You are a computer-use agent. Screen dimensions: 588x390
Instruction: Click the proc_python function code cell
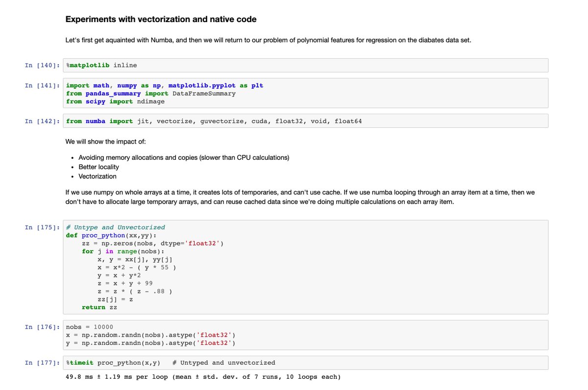[x=305, y=267]
